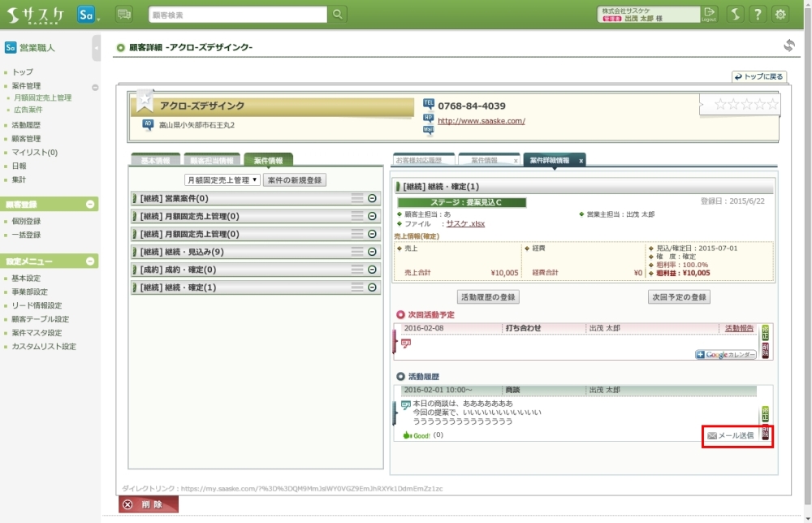This screenshot has height=523, width=812.
Task: Click the search magnifier icon in header
Action: pyautogui.click(x=338, y=14)
